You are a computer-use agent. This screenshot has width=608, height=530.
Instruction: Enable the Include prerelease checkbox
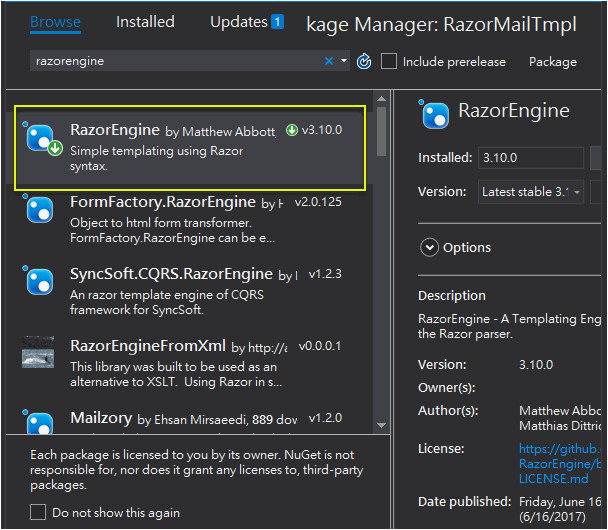(389, 62)
